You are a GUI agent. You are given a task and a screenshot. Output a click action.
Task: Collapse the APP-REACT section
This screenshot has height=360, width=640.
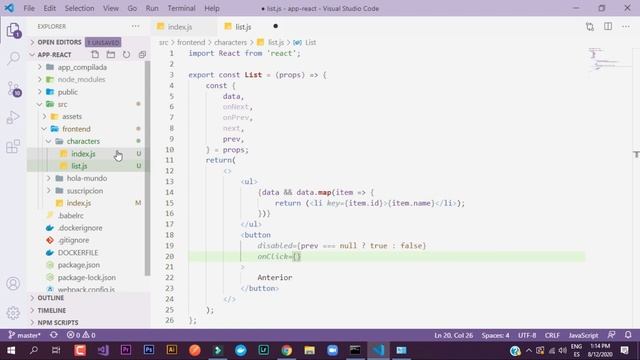(54, 55)
